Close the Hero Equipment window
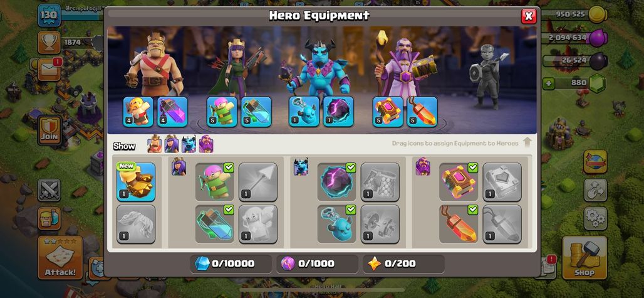 point(529,16)
